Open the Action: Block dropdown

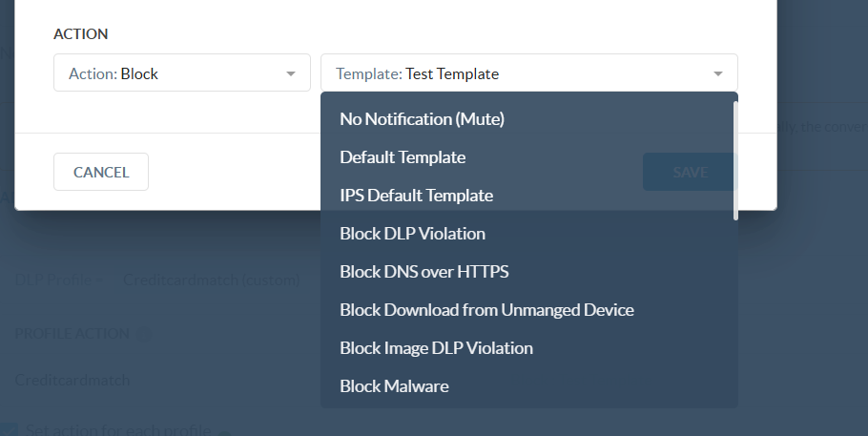(181, 73)
